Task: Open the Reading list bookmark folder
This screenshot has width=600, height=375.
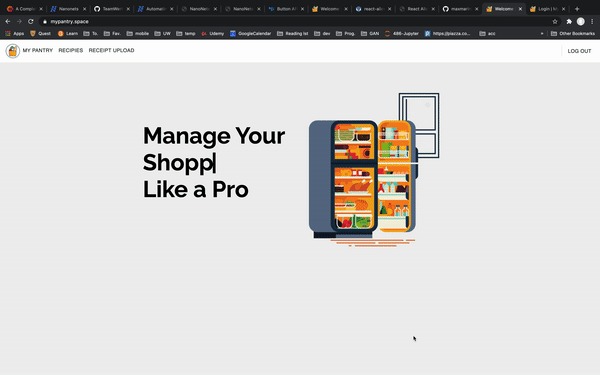Action: coord(293,34)
